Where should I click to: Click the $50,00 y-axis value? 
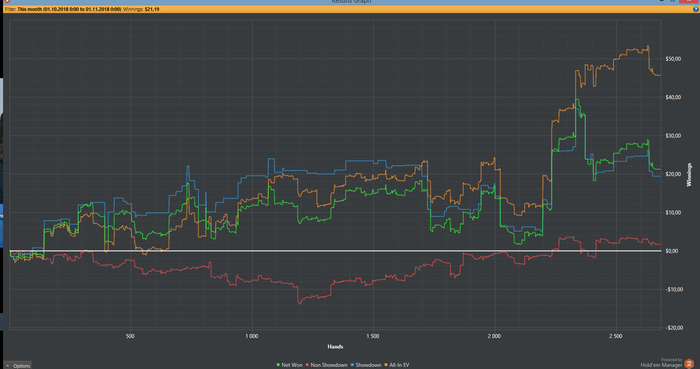click(x=673, y=59)
